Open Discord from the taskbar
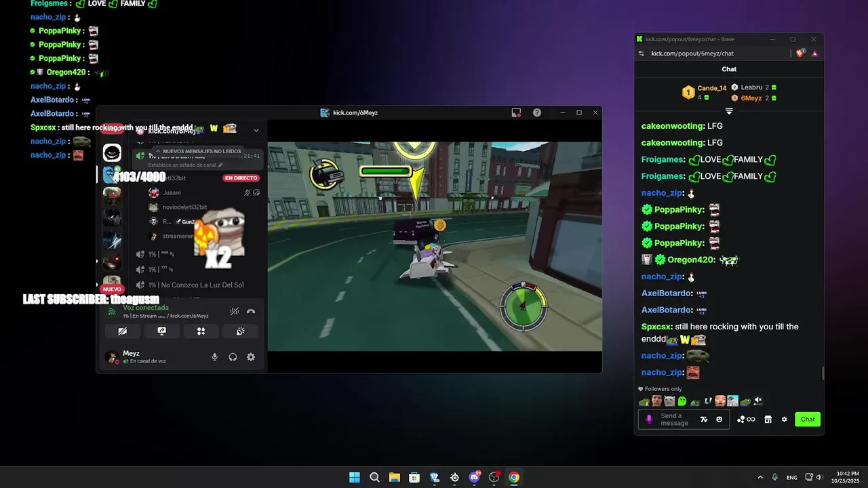This screenshot has width=868, height=488. (x=474, y=477)
